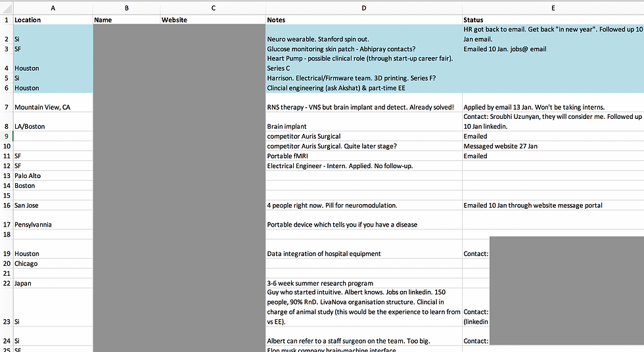Screen dimensions: 644x352
Task: Select 'Houston' location cell in row 19
Action: 53,249
